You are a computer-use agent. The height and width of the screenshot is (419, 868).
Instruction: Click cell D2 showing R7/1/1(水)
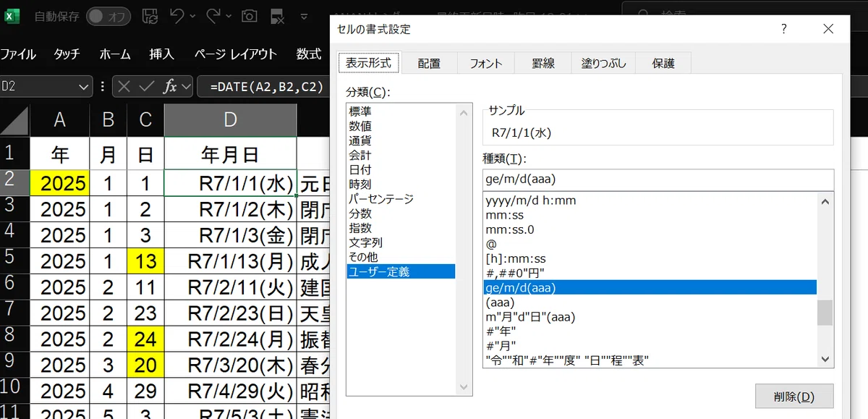pos(230,183)
